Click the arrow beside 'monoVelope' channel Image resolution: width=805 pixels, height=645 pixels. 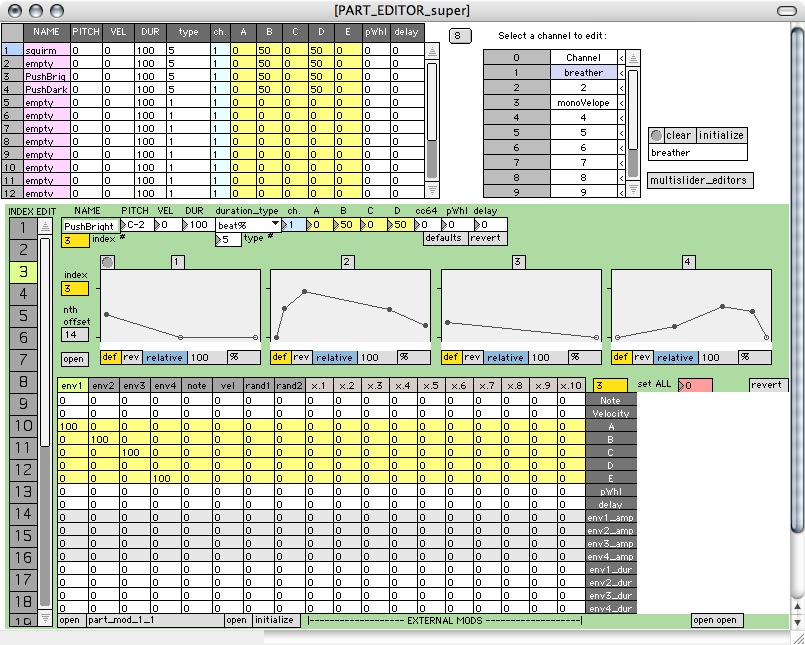(621, 102)
